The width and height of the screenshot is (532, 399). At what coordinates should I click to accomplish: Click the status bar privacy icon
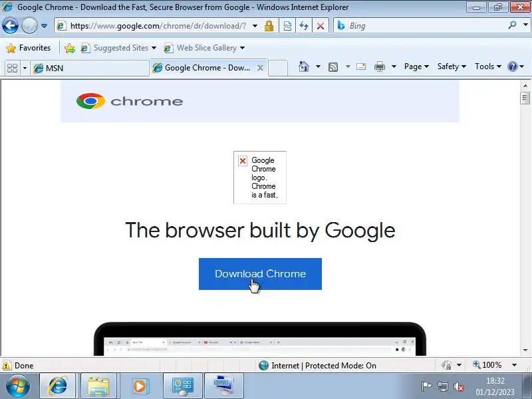pyautogui.click(x=446, y=365)
